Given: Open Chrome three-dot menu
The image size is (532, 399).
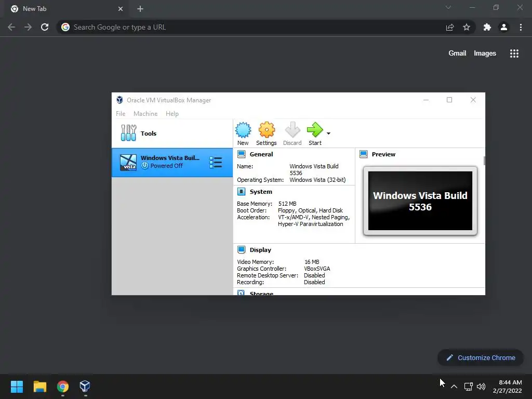Looking at the screenshot, I should pos(521,27).
